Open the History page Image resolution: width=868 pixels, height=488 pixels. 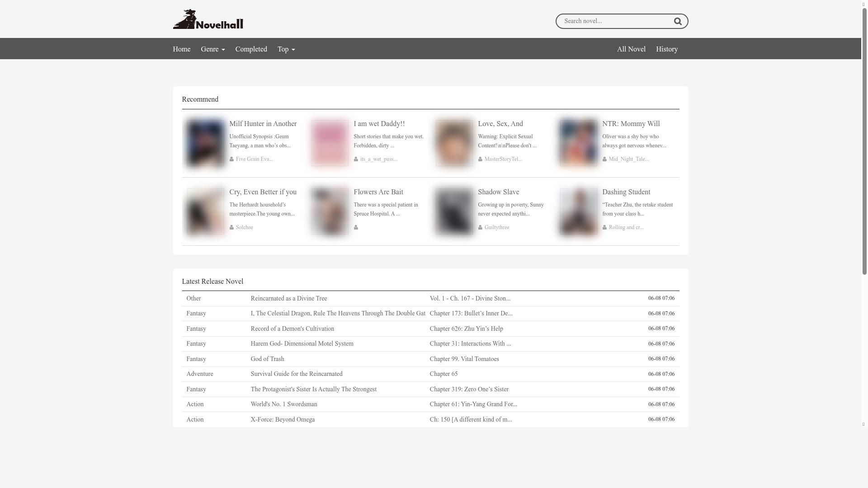[x=667, y=49]
